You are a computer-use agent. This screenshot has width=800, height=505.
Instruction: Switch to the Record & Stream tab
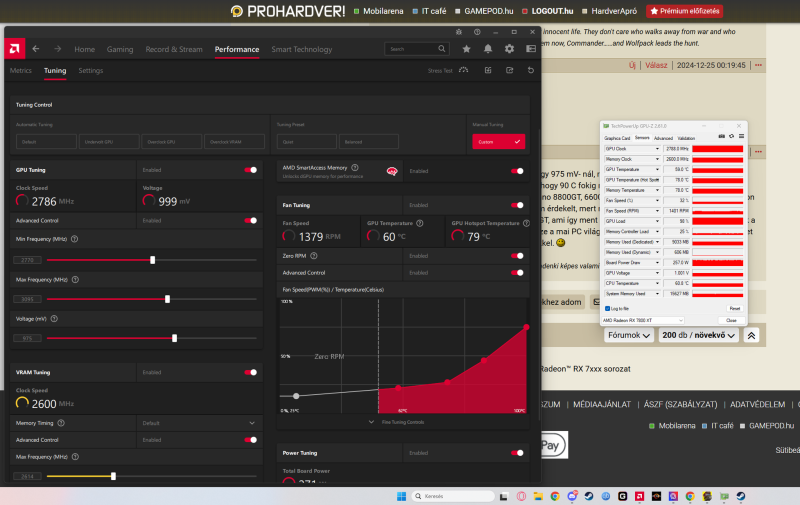point(174,49)
